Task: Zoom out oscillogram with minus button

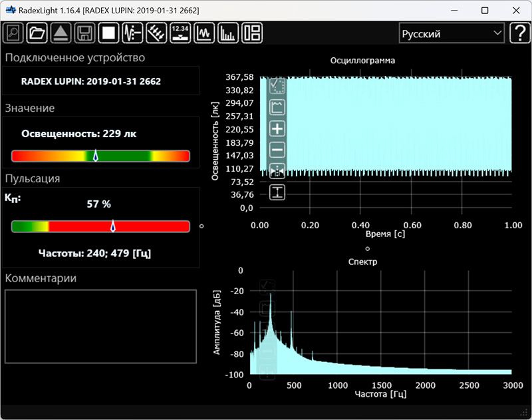Action: point(277,150)
